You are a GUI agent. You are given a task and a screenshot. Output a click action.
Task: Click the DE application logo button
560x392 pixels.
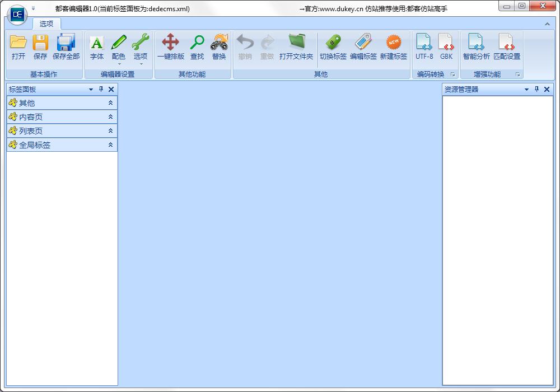[17, 15]
